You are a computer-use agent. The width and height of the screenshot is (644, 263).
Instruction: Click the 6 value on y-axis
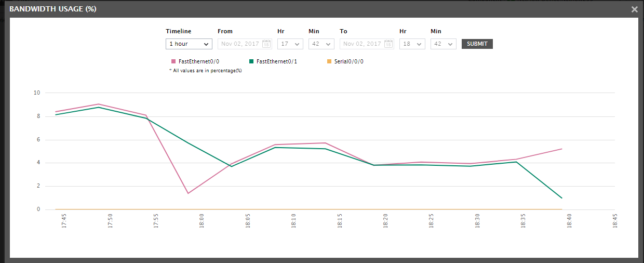(x=38, y=140)
